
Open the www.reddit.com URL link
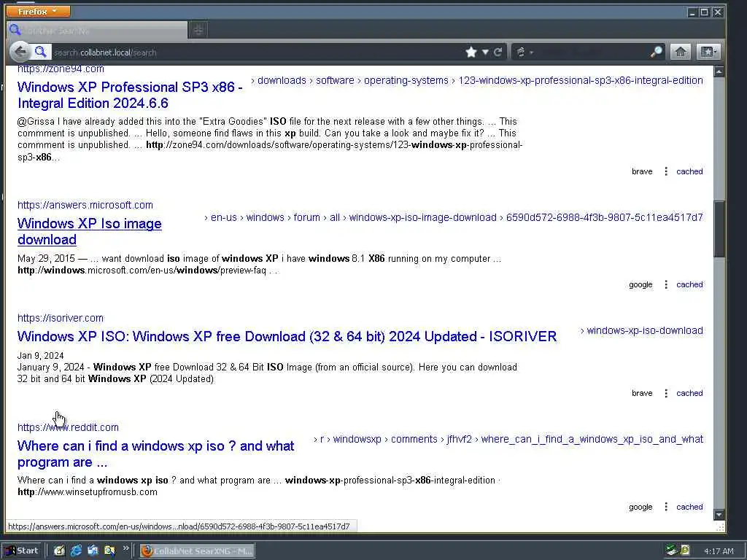pyautogui.click(x=68, y=427)
